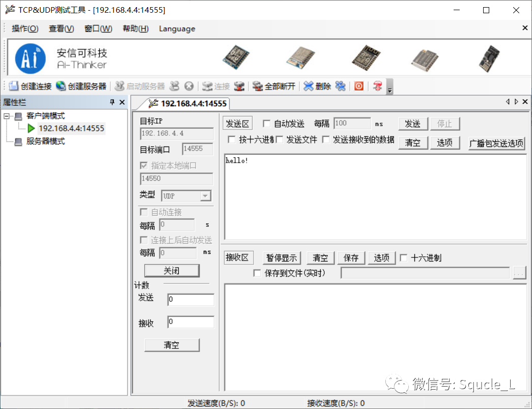Screen dimensions: 532x409
Task: Click the 暂停显示 button
Action: click(282, 258)
